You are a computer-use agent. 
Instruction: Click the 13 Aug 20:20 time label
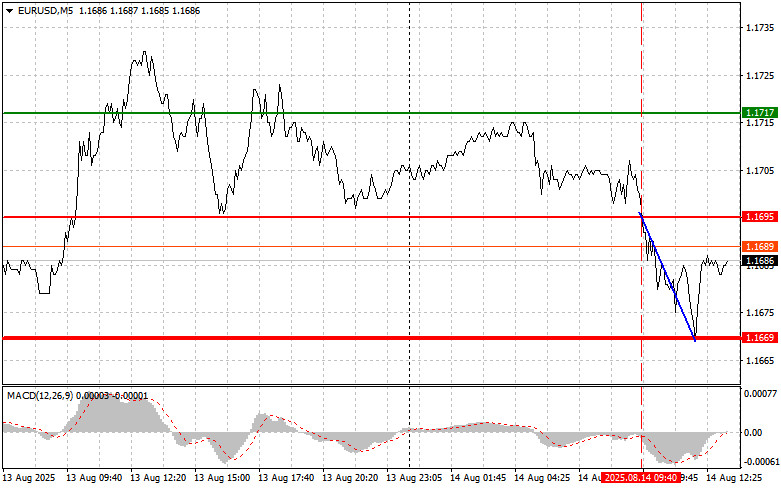[x=350, y=478]
